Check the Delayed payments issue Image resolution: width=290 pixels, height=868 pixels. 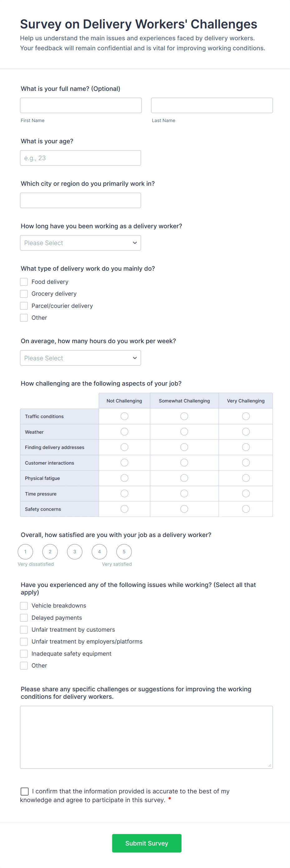tap(24, 617)
